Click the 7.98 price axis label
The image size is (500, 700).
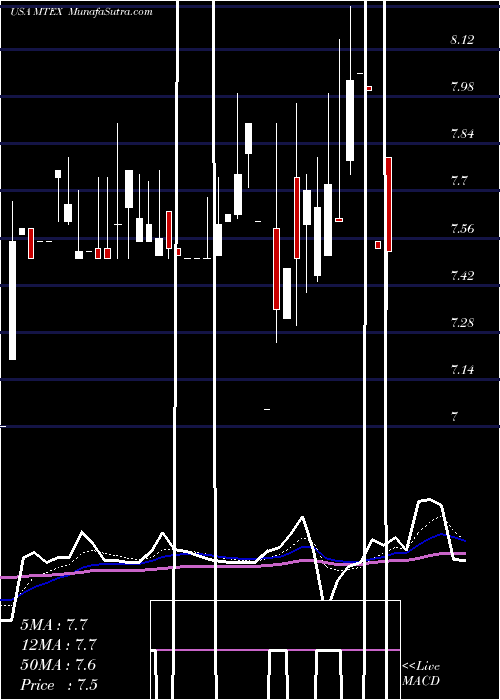[x=462, y=87]
